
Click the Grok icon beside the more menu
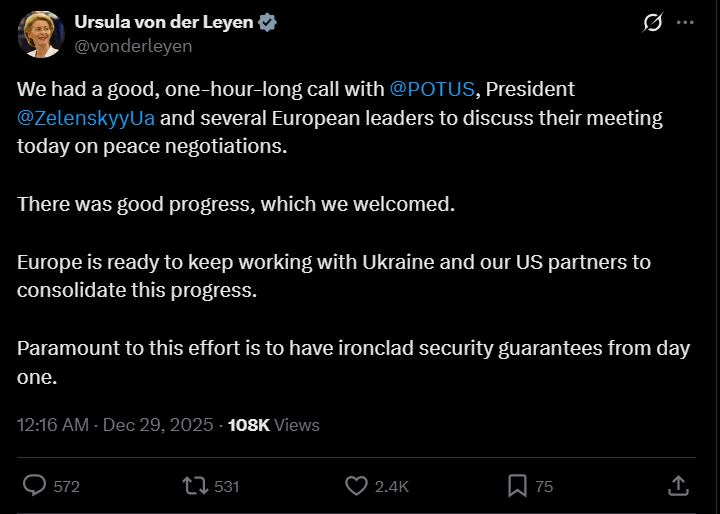click(x=653, y=22)
